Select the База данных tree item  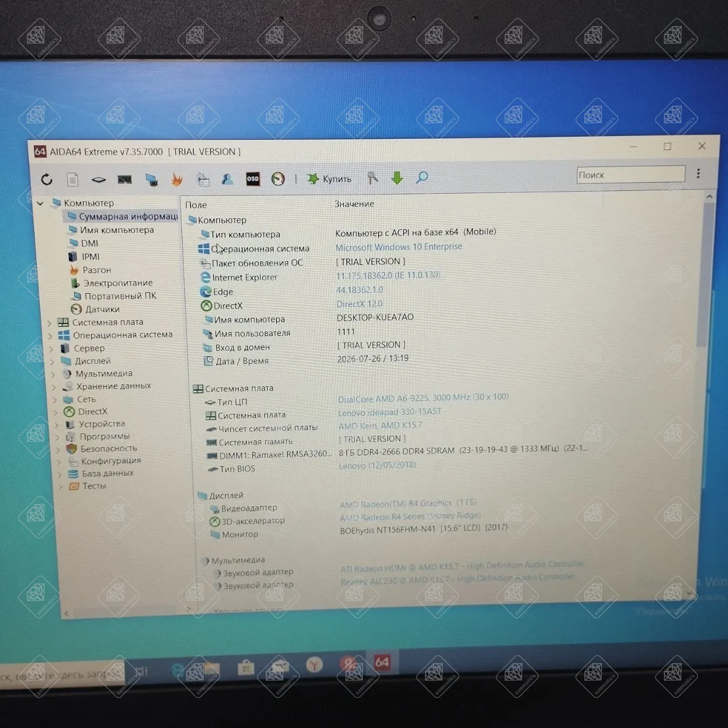(101, 474)
